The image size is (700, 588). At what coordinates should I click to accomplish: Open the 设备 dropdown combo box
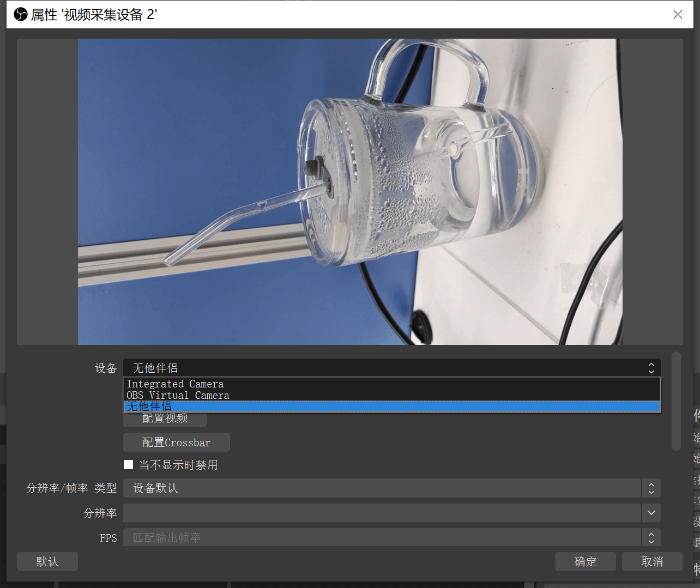pos(391,368)
